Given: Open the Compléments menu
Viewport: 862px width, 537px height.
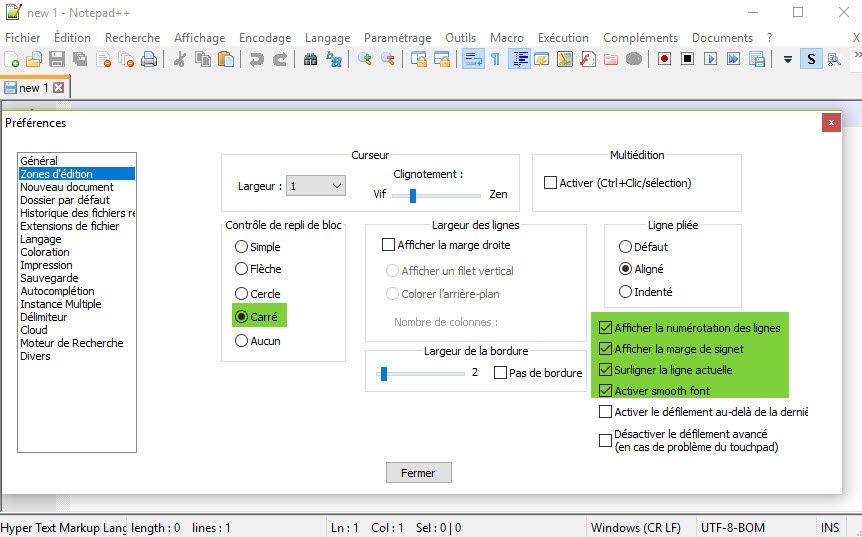Looking at the screenshot, I should (640, 38).
